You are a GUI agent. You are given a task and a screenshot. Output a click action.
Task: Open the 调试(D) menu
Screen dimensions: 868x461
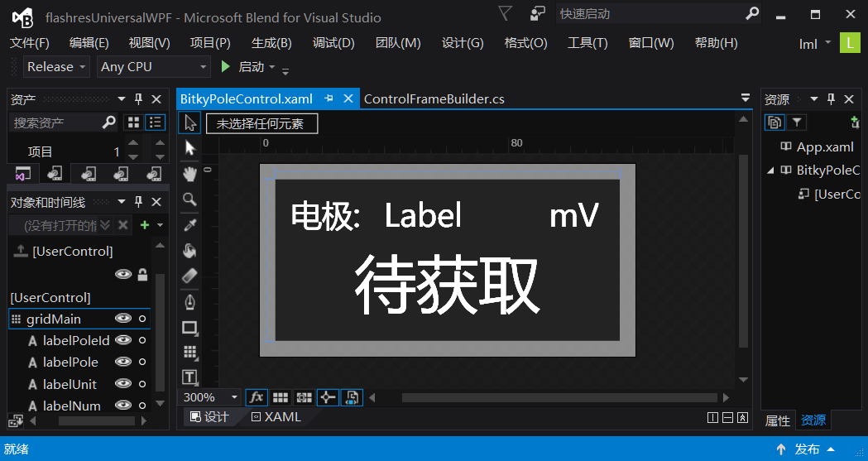[x=333, y=43]
